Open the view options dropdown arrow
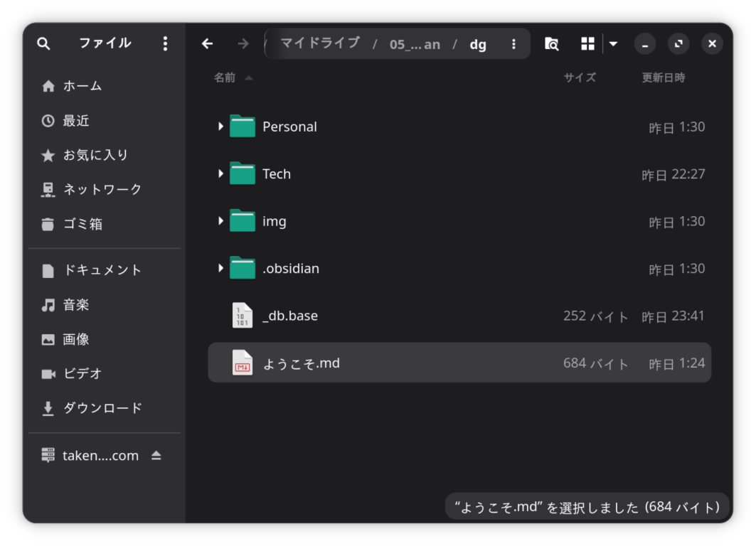 point(613,43)
